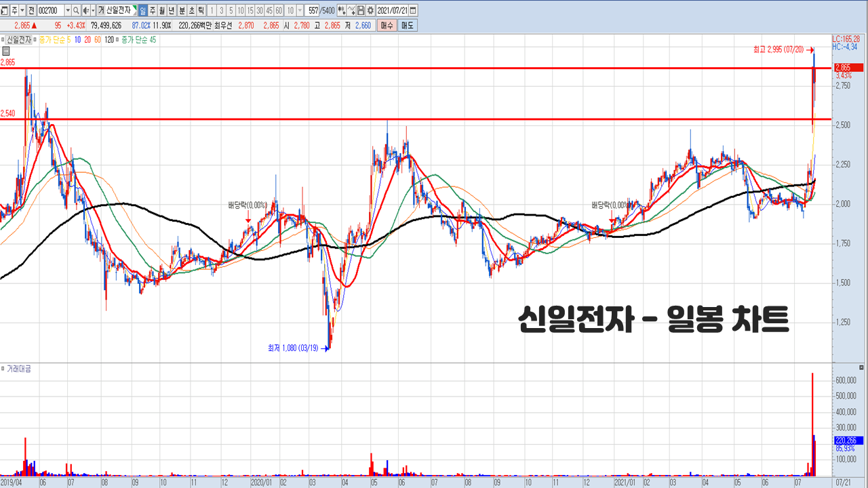Screen dimensions: 868x488
Task: Click the date field 2021/07/21
Action: pos(393,10)
